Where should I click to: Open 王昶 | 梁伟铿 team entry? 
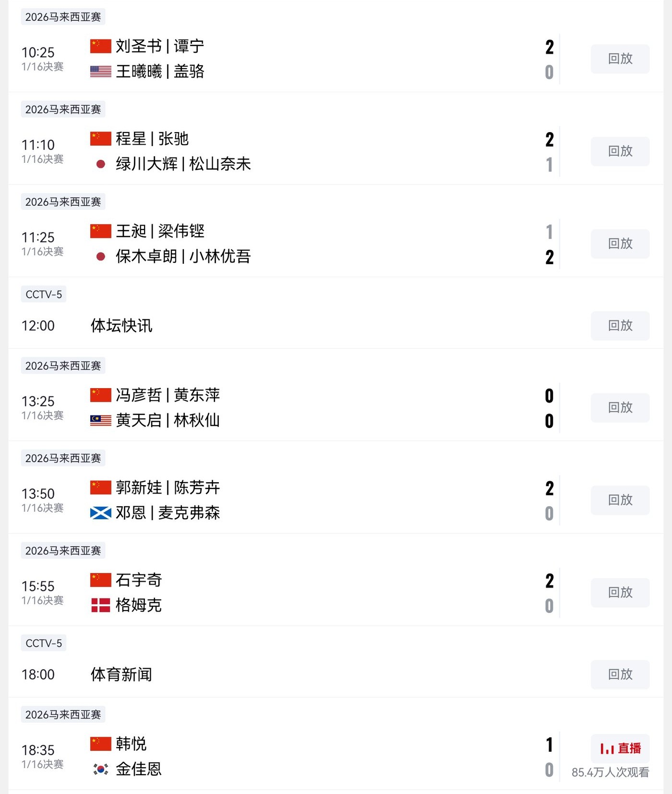pos(160,232)
